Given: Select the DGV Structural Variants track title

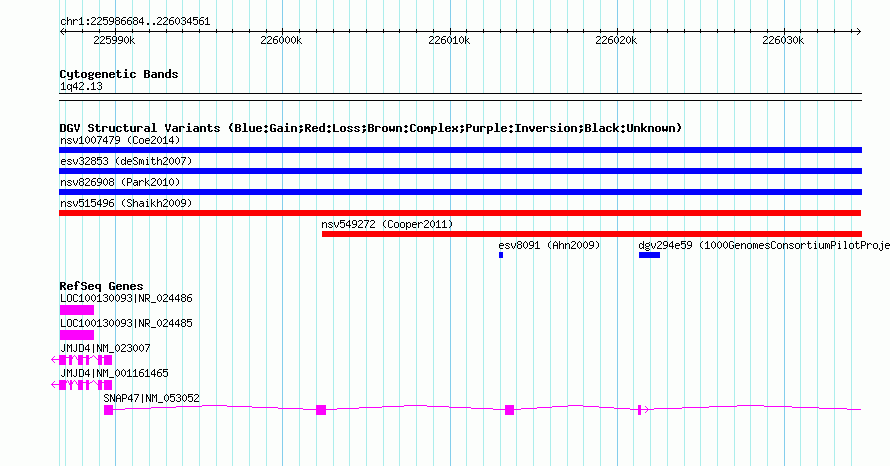Looking at the screenshot, I should [371, 128].
